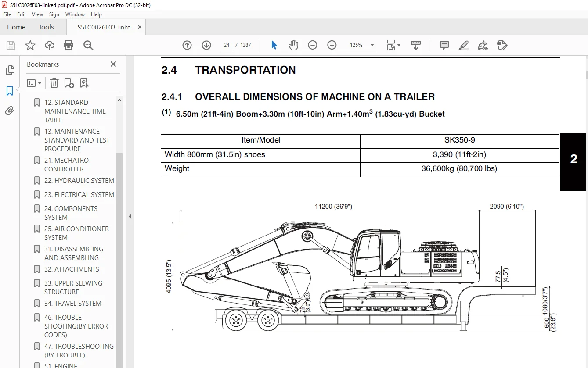The height and width of the screenshot is (368, 588).
Task: Find the current bookmark
Action: (84, 83)
